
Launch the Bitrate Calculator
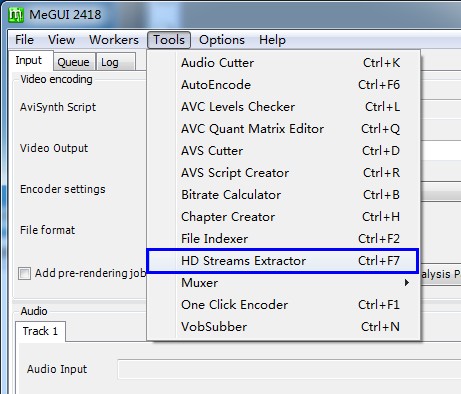point(283,195)
